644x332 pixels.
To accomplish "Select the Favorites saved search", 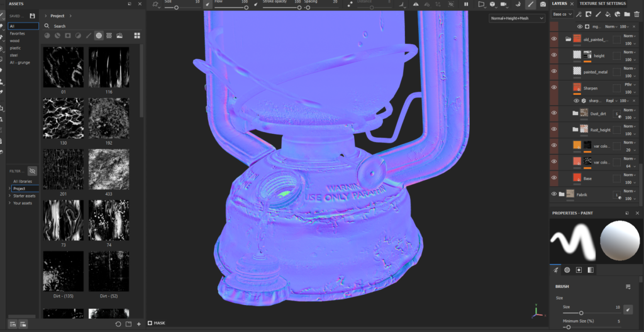I will [17, 34].
